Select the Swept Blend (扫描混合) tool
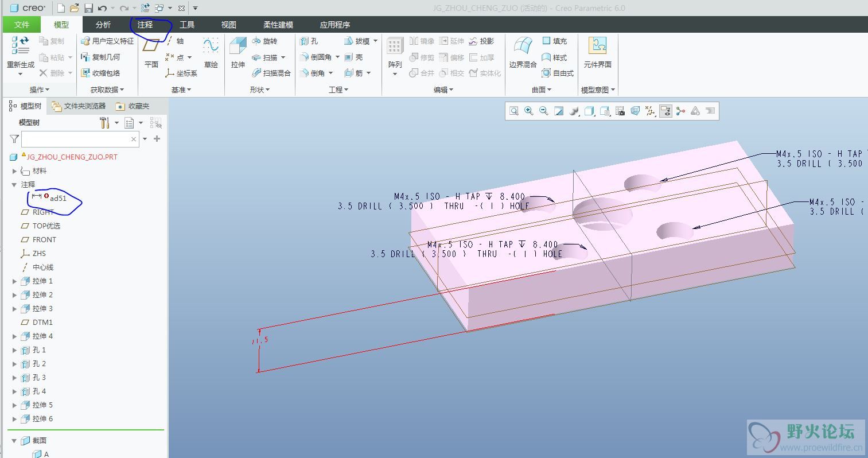The height and width of the screenshot is (458, 868). 271,73
